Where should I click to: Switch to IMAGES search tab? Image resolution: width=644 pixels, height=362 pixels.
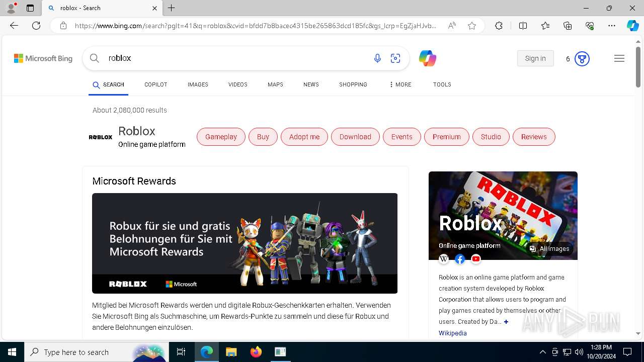[198, 84]
